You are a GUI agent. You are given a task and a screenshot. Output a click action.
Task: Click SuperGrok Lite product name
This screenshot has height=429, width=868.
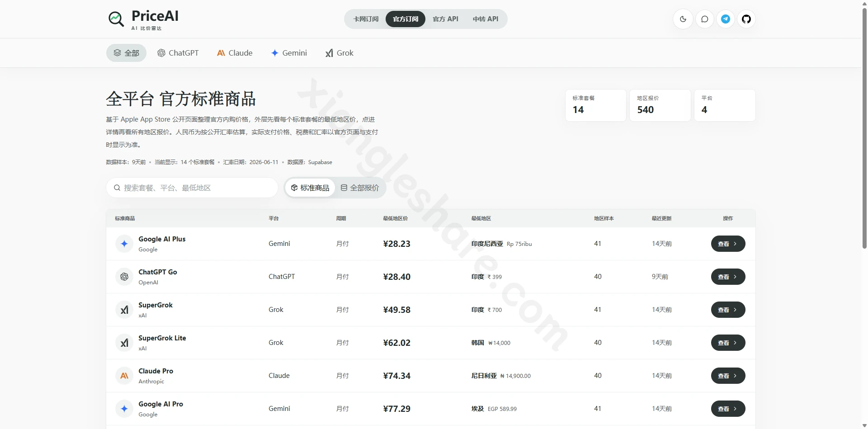[162, 338]
